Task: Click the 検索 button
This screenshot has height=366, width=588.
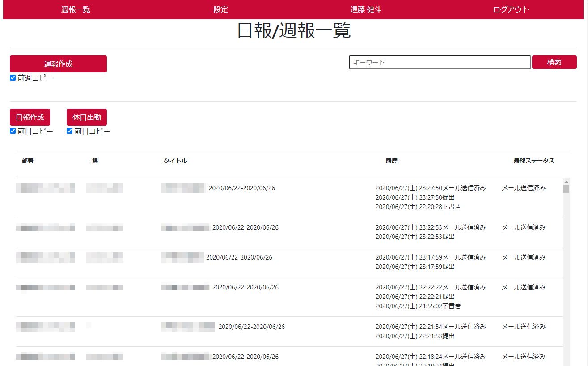Action: (x=554, y=62)
